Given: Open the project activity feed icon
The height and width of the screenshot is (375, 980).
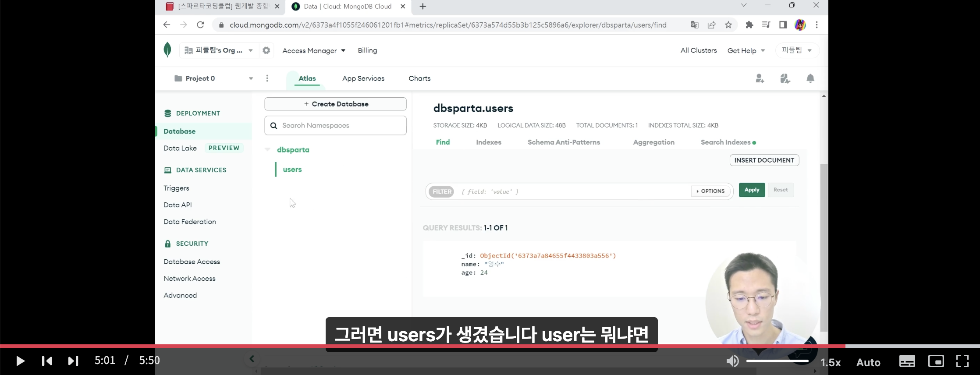Looking at the screenshot, I should (785, 78).
